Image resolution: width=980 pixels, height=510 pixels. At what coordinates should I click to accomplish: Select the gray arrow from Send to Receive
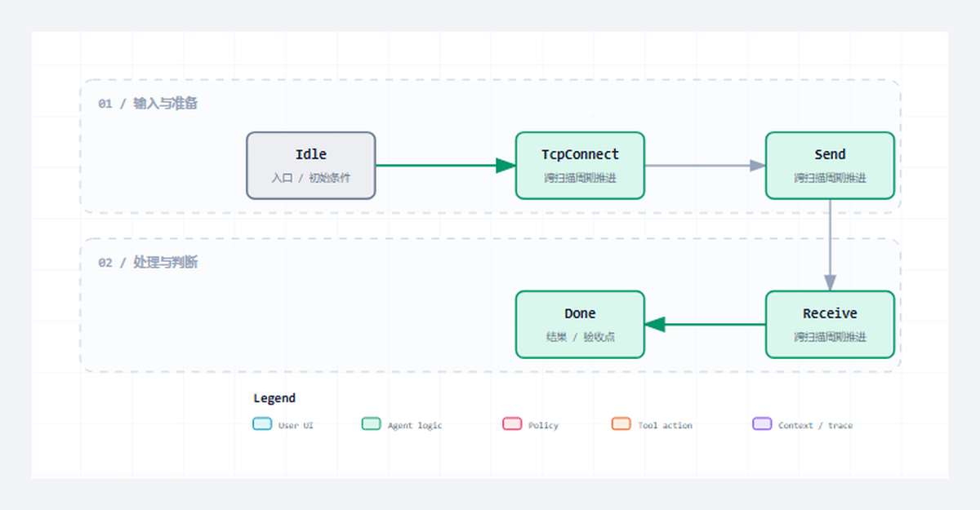tap(830, 245)
